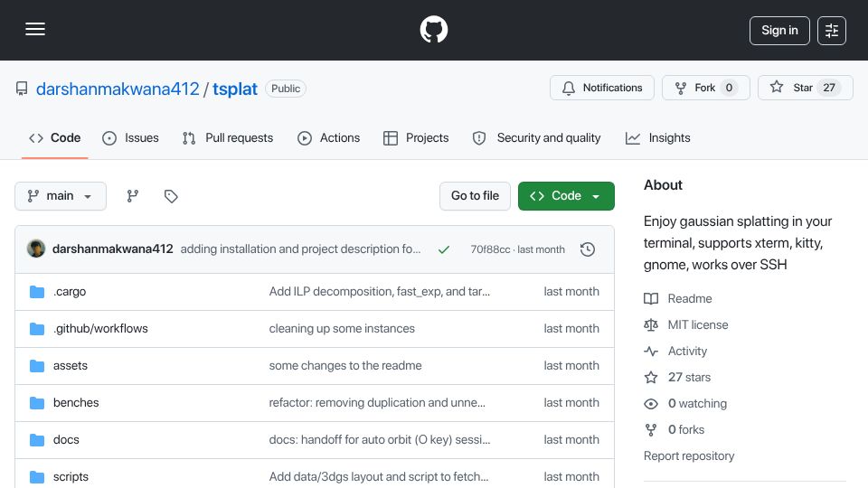Switch to the Issues tab
868x488 pixels.
[x=130, y=137]
